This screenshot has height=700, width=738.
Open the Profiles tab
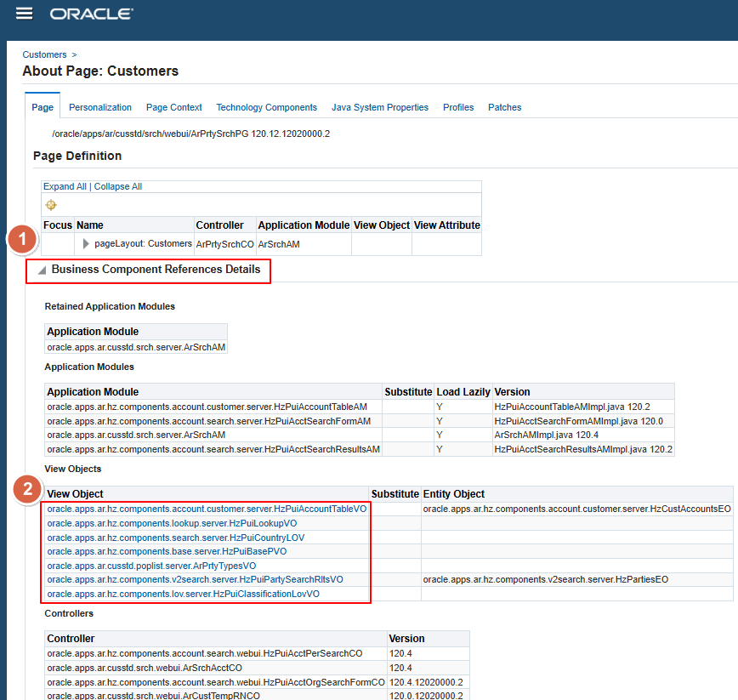click(458, 107)
